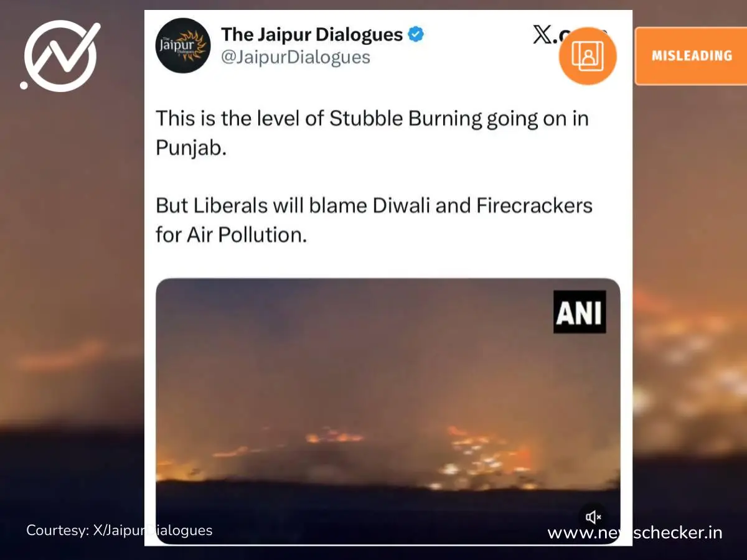This screenshot has height=560, width=747.
Task: Select the orange circular photo icon
Action: tap(587, 56)
